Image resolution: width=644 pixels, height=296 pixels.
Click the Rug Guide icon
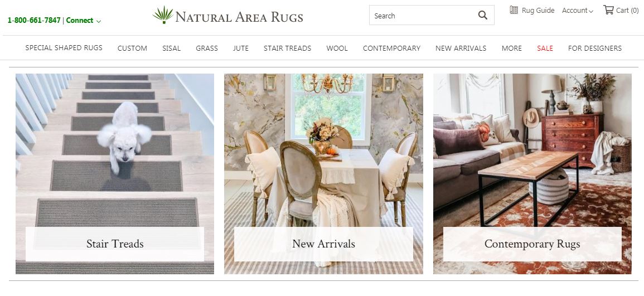[514, 10]
